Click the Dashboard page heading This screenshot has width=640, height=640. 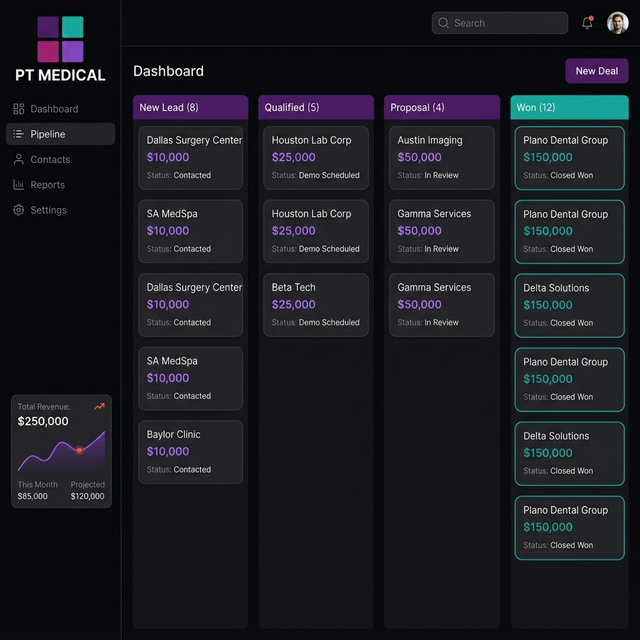(168, 71)
